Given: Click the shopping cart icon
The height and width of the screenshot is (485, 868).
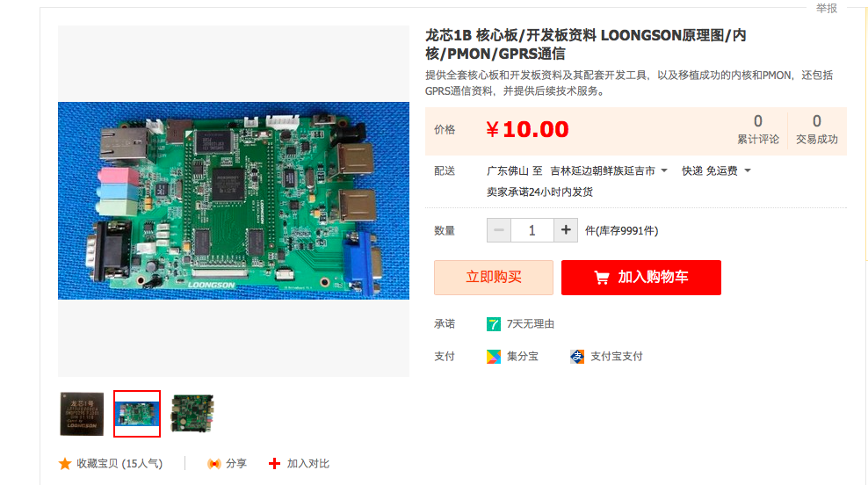Looking at the screenshot, I should click(x=601, y=278).
